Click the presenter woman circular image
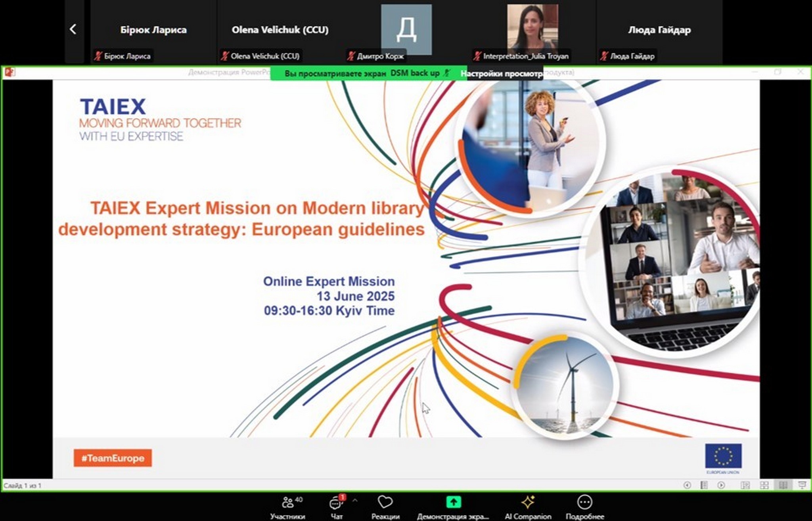This screenshot has width=812, height=521. [x=531, y=147]
